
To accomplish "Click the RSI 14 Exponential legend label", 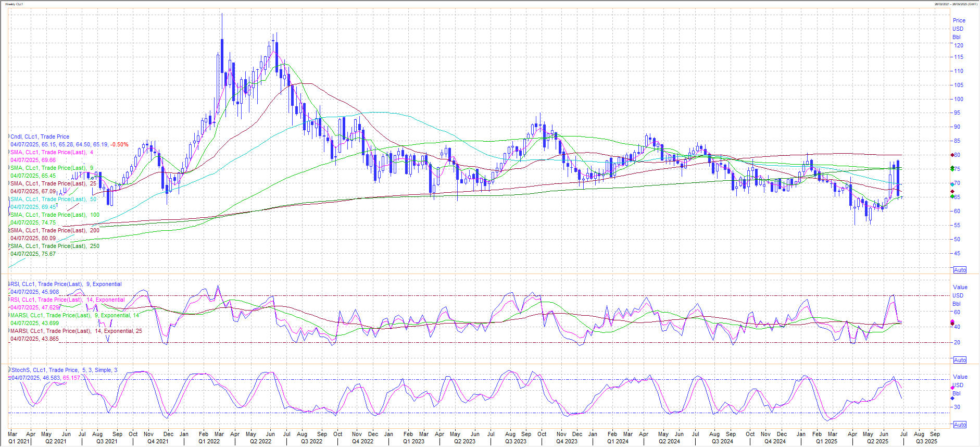I will click(67, 300).
